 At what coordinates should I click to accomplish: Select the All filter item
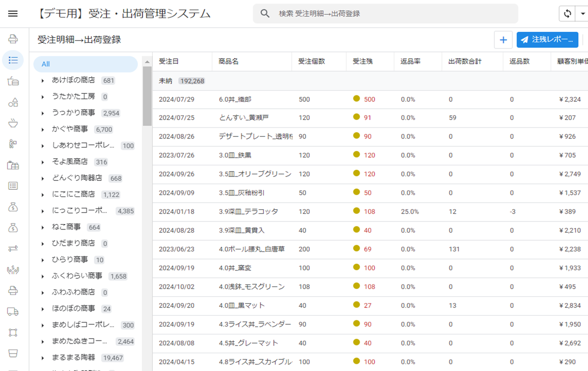pyautogui.click(x=85, y=64)
